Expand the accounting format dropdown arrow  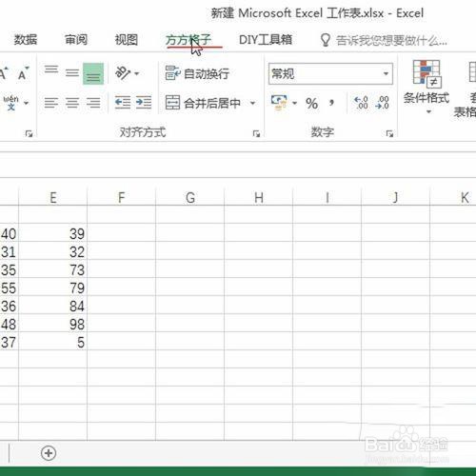tap(294, 103)
